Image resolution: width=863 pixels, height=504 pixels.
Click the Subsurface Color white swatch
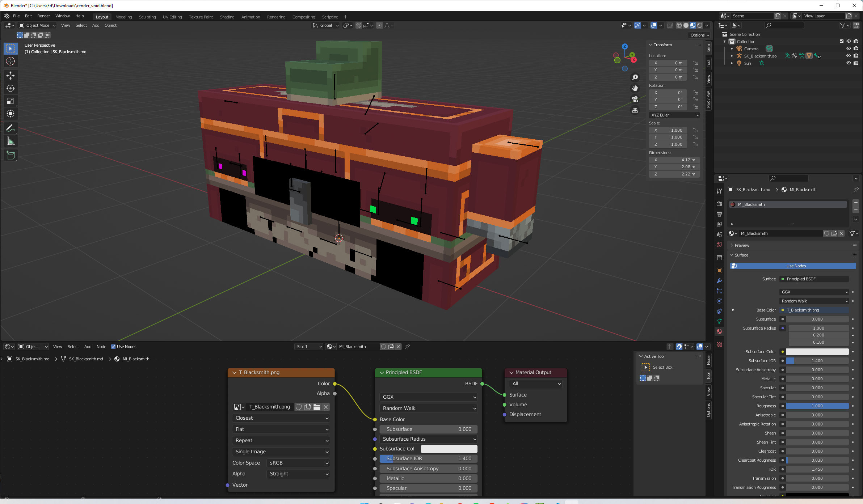coord(817,352)
